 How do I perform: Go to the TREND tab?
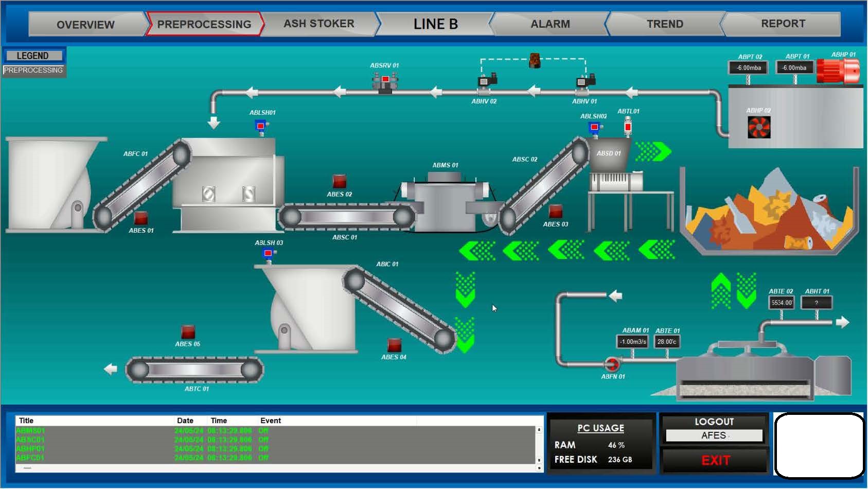click(664, 24)
